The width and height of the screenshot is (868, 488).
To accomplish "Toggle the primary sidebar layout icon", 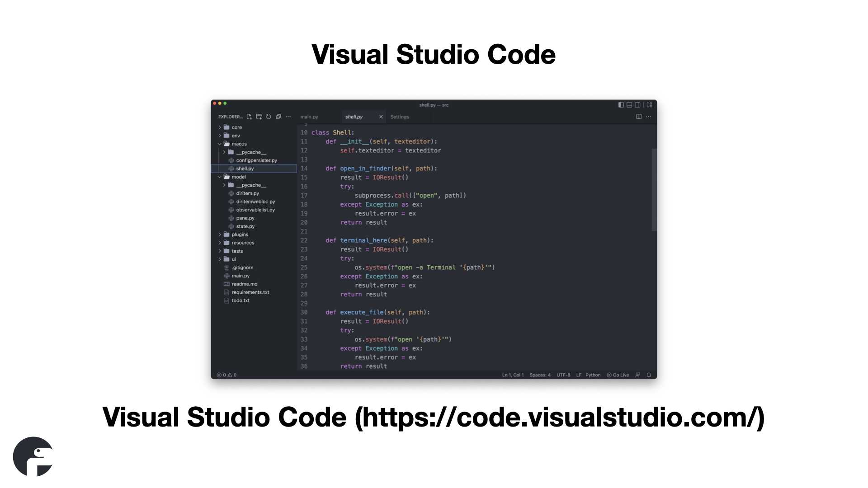I will click(621, 105).
